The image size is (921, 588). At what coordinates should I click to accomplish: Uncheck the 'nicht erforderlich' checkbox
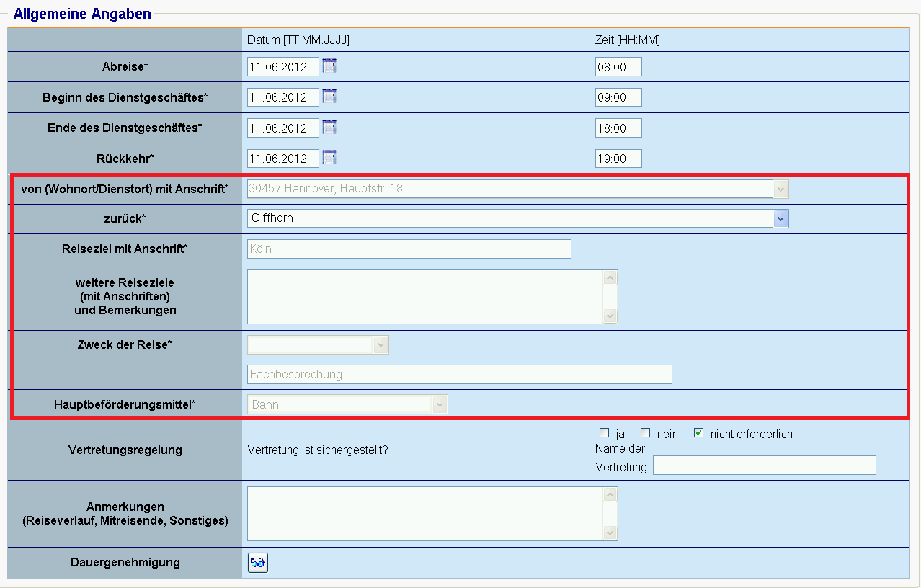pos(698,433)
